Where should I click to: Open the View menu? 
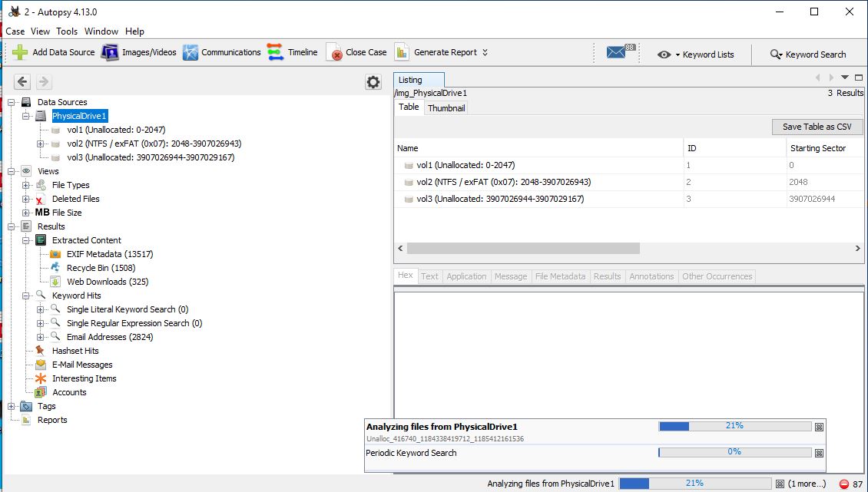(x=40, y=31)
